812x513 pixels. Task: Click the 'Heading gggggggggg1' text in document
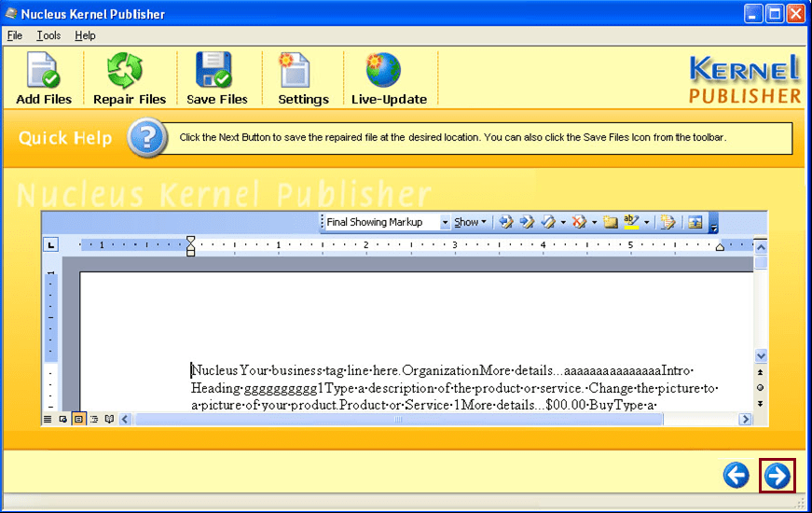click(257, 389)
